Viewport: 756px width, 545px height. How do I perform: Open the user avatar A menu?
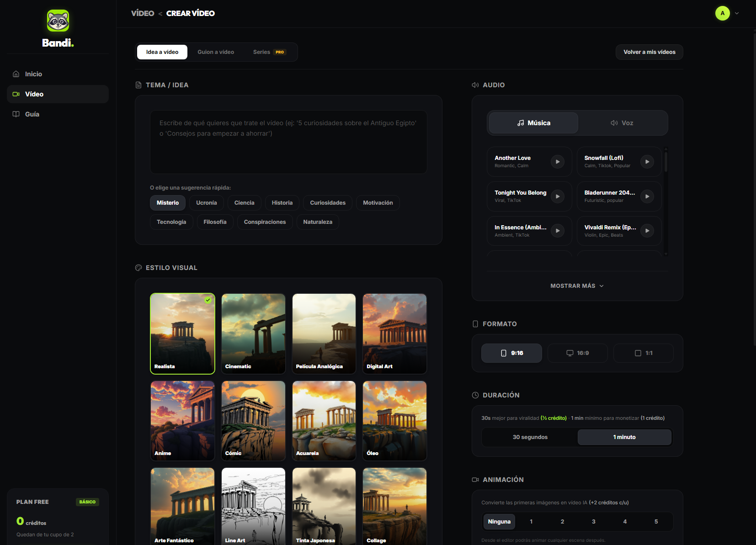pyautogui.click(x=723, y=13)
